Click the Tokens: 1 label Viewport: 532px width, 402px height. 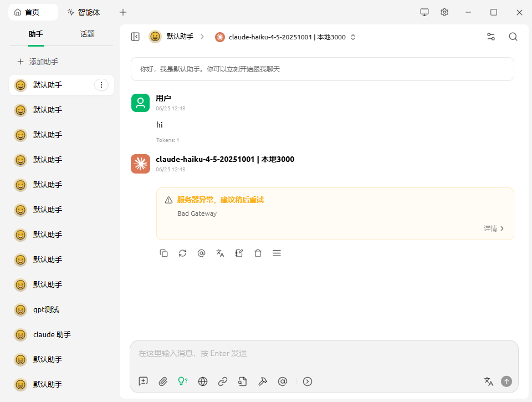[x=167, y=140]
